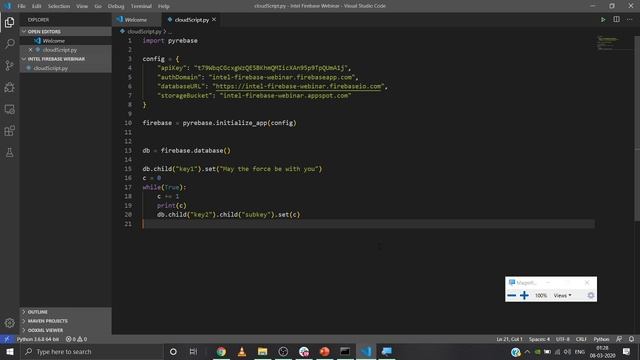Image resolution: width=640 pixels, height=360 pixels.
Task: Change indentation via Spaces: 4
Action: [539, 339]
